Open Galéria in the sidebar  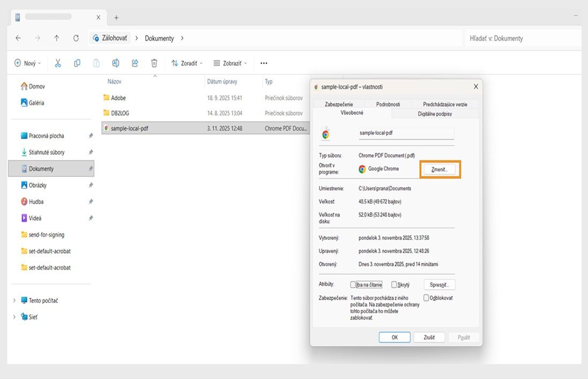point(32,103)
